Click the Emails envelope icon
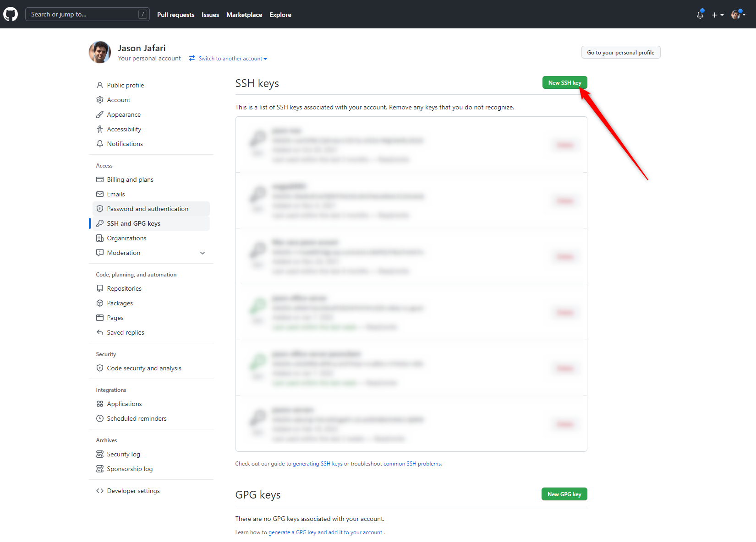This screenshot has width=756, height=542. [100, 194]
